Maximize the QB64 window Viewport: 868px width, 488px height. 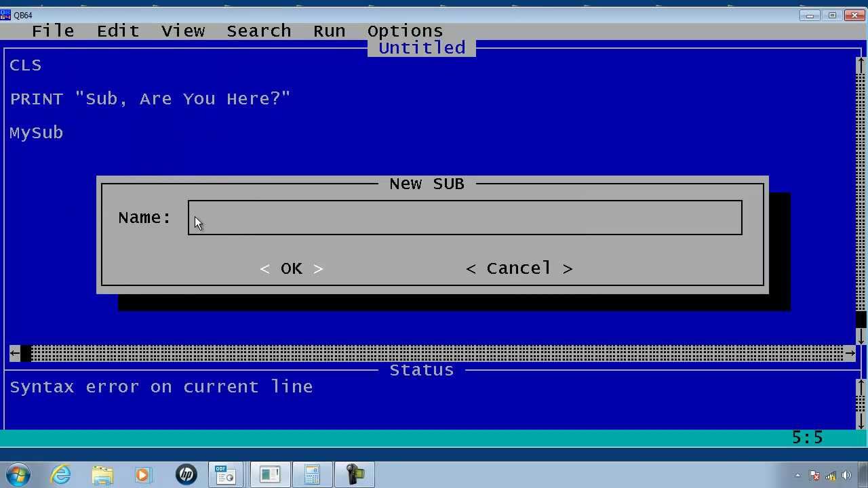coord(832,15)
